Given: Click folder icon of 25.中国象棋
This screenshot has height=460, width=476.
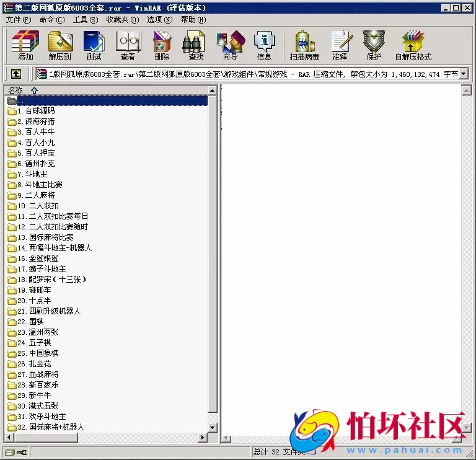Looking at the screenshot, I should pyautogui.click(x=12, y=353).
